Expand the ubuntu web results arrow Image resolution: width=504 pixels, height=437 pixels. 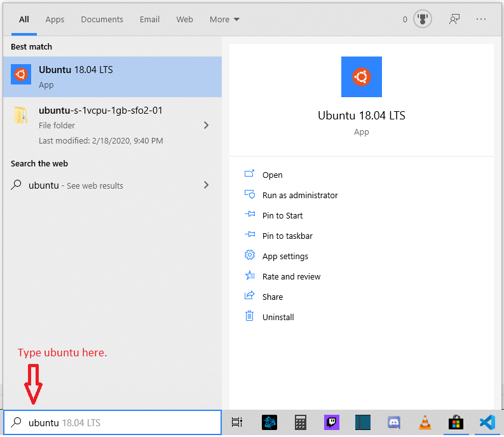207,185
